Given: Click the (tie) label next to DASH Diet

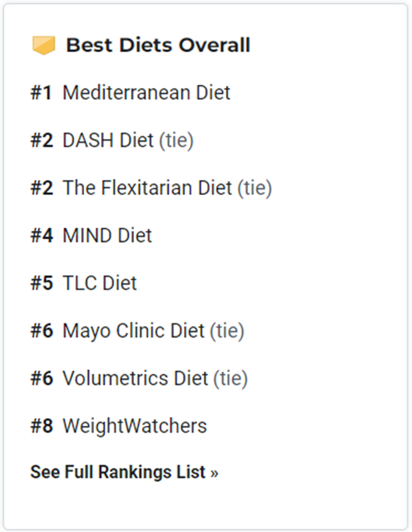Looking at the screenshot, I should pos(176,141).
